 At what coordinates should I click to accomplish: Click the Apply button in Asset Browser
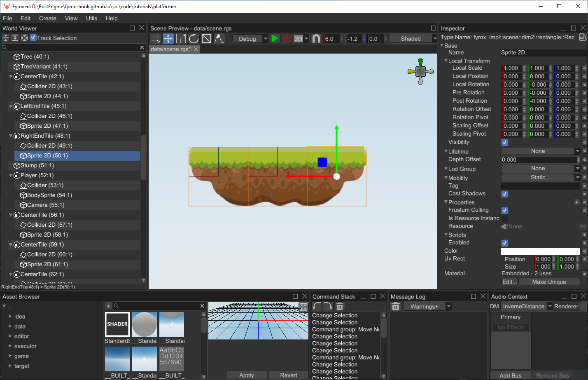(247, 375)
